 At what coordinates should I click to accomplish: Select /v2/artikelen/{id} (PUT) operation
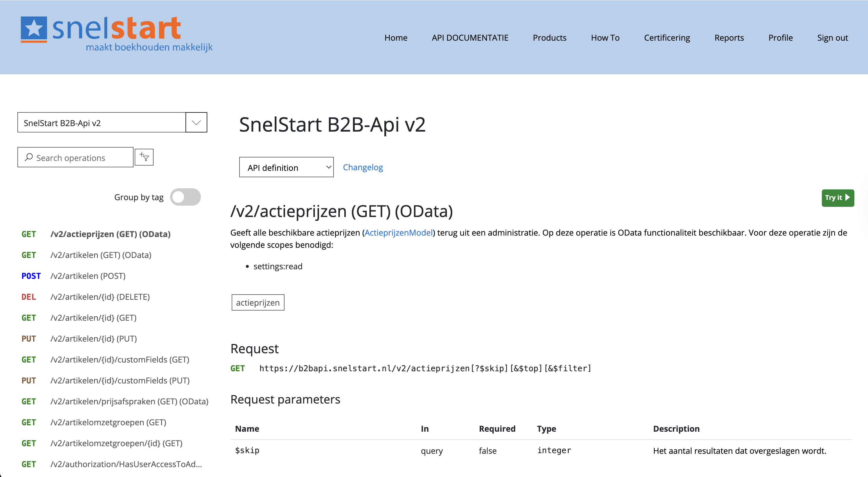click(94, 338)
